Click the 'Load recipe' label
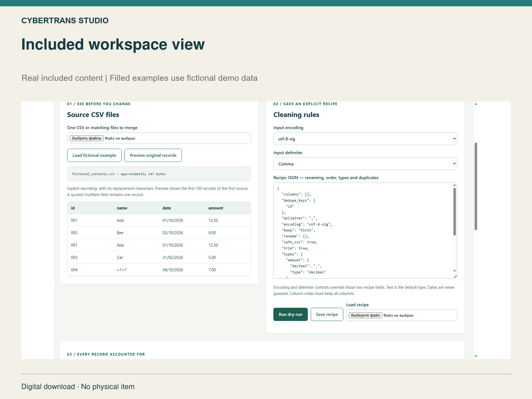The height and width of the screenshot is (399, 532). pos(357,305)
